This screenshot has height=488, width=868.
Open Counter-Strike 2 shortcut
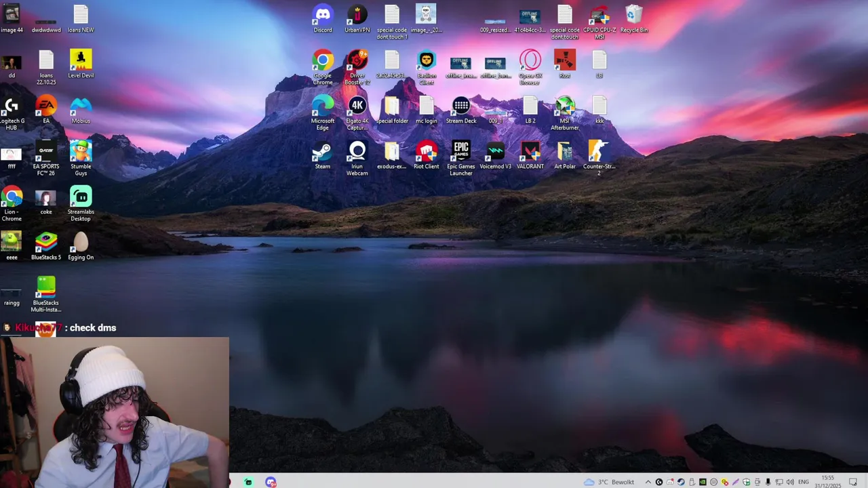pos(599,158)
